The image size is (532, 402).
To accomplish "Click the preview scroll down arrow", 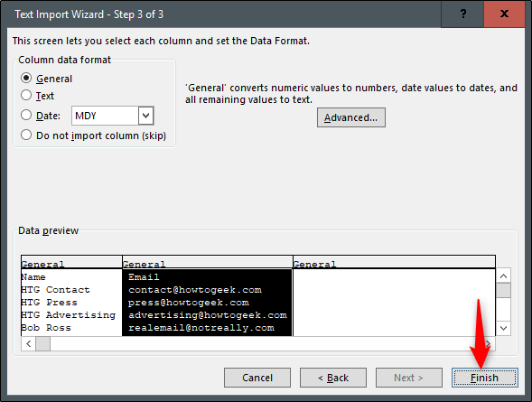I will pos(503,328).
